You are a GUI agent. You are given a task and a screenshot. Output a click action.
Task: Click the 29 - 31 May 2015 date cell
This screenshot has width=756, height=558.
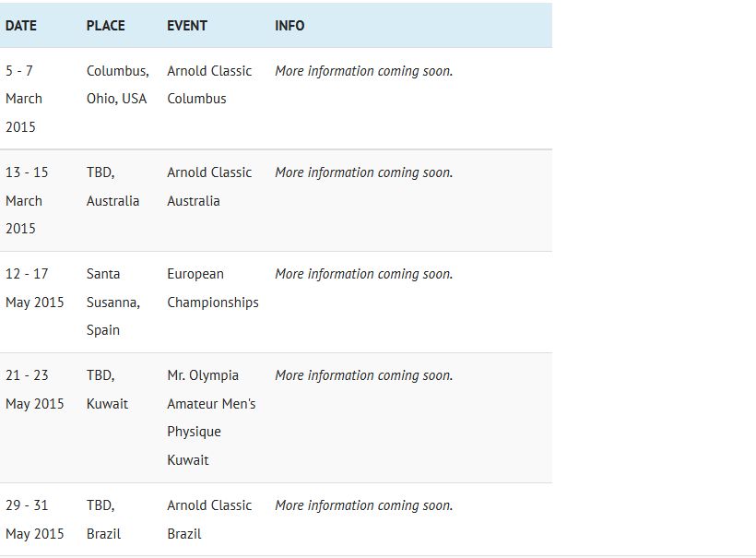[x=34, y=519]
